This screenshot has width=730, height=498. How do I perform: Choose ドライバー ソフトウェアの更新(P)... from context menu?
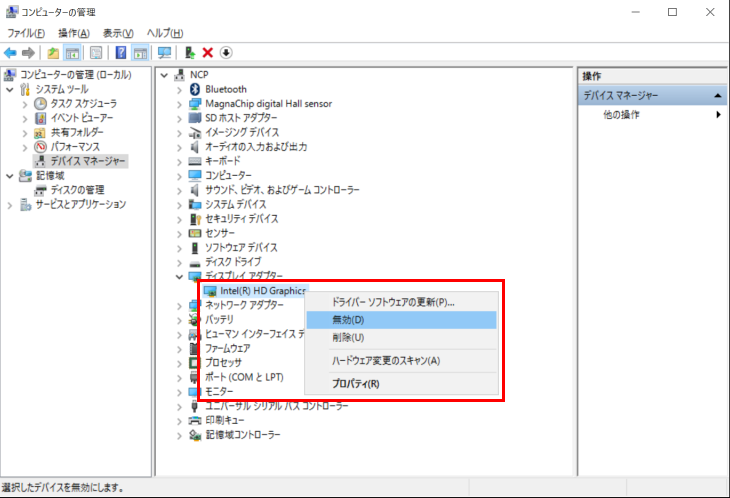pyautogui.click(x=401, y=303)
